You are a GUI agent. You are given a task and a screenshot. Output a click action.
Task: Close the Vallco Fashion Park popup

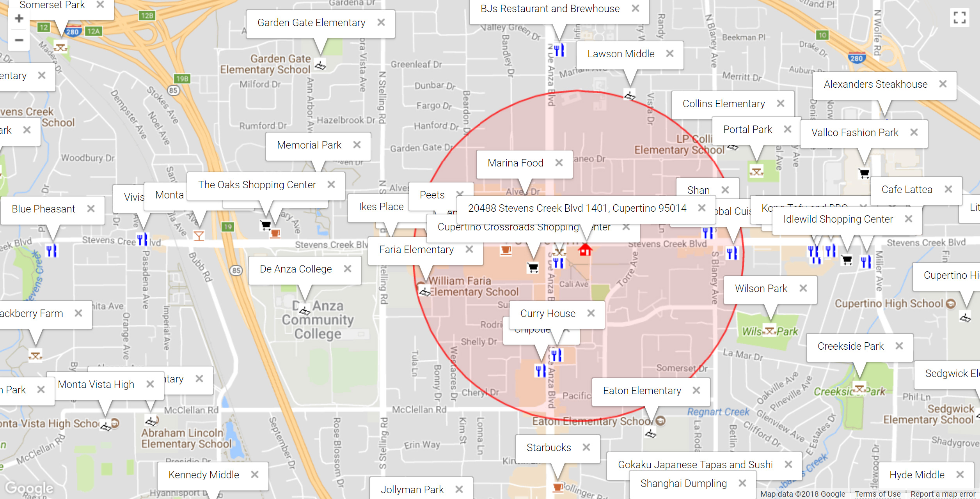(914, 132)
